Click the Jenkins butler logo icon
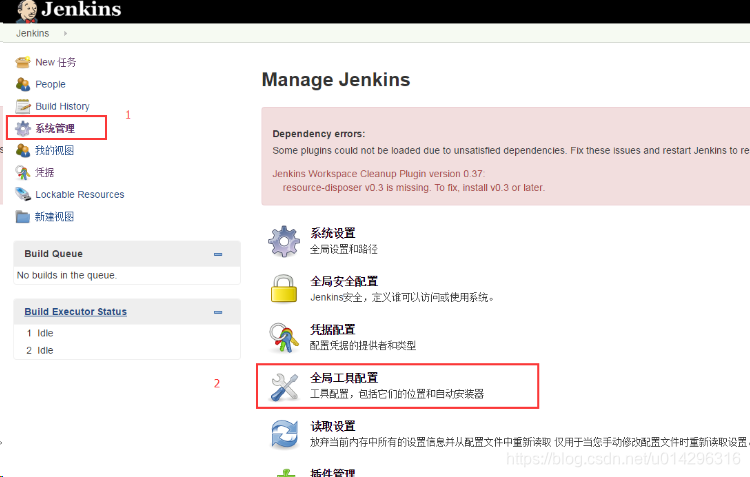Viewport: 750px width, 477px height. tap(27, 11)
